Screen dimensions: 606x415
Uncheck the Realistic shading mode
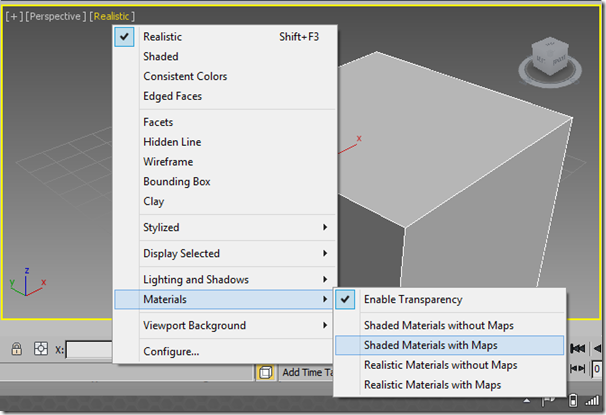point(162,36)
